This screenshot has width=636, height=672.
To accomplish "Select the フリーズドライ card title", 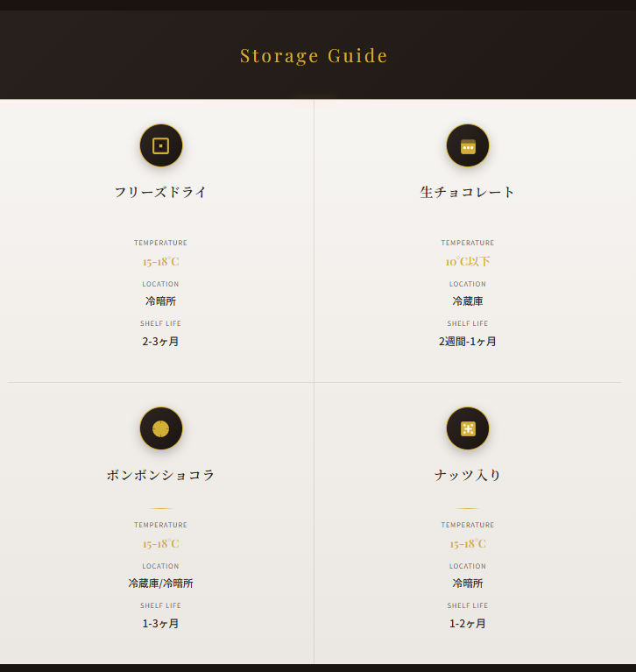I will click(x=160, y=192).
